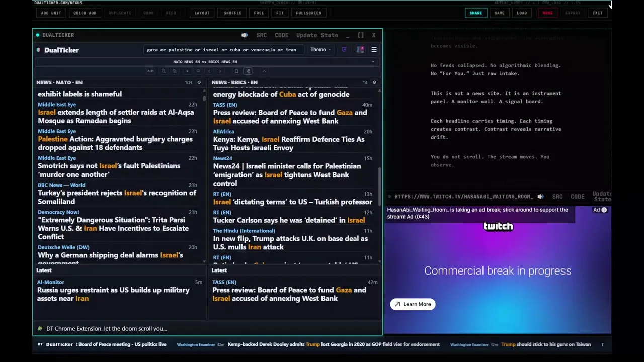Open headline Turkey's president rejects Israel's recognition
This screenshot has width=644, height=362.
click(x=117, y=197)
